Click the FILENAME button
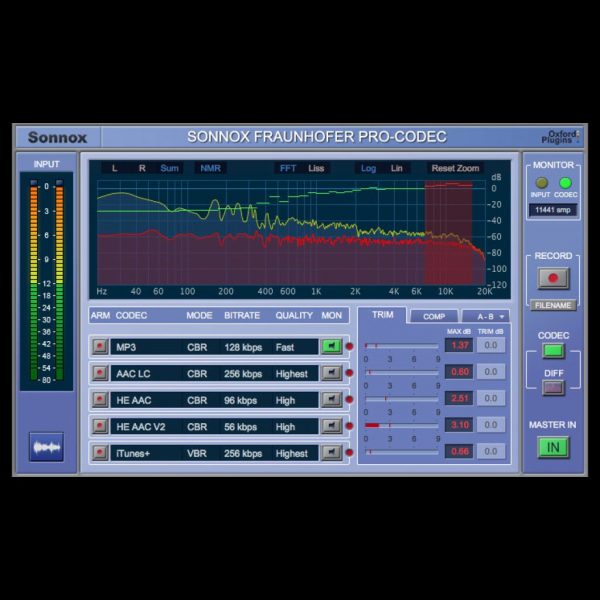This screenshot has width=600, height=600. pyautogui.click(x=553, y=305)
